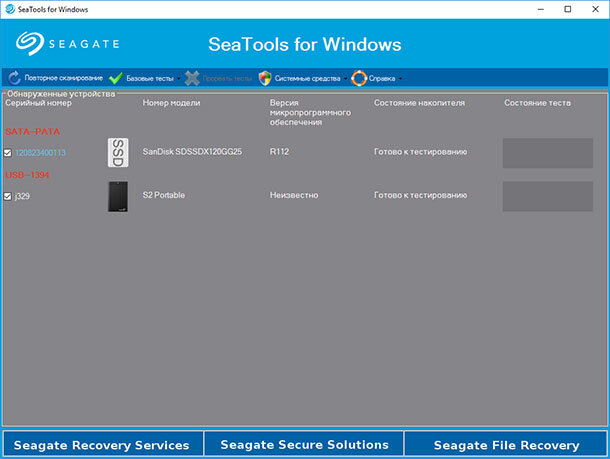Click the firmware version R112
This screenshot has height=459, width=610.
click(279, 151)
